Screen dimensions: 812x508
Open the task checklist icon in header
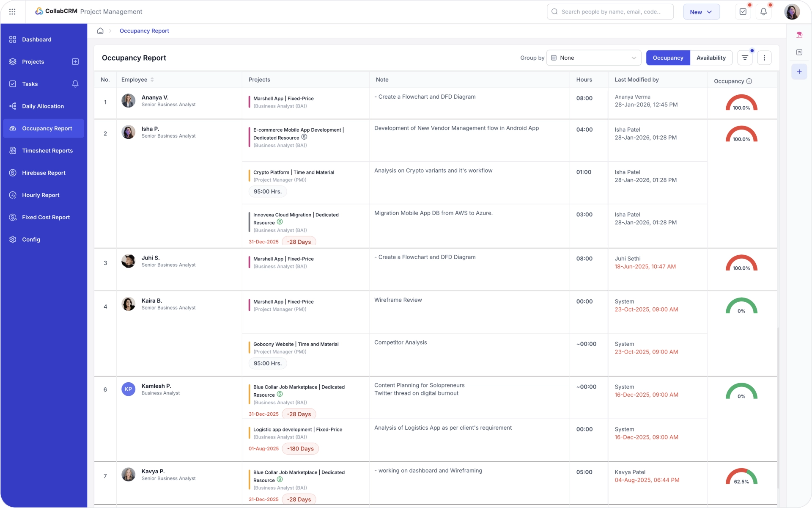(743, 12)
